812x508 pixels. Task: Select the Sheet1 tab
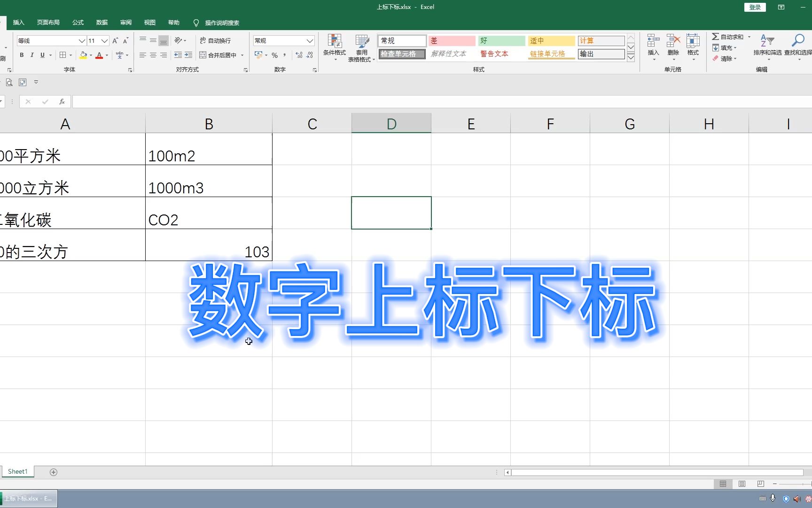point(18,471)
